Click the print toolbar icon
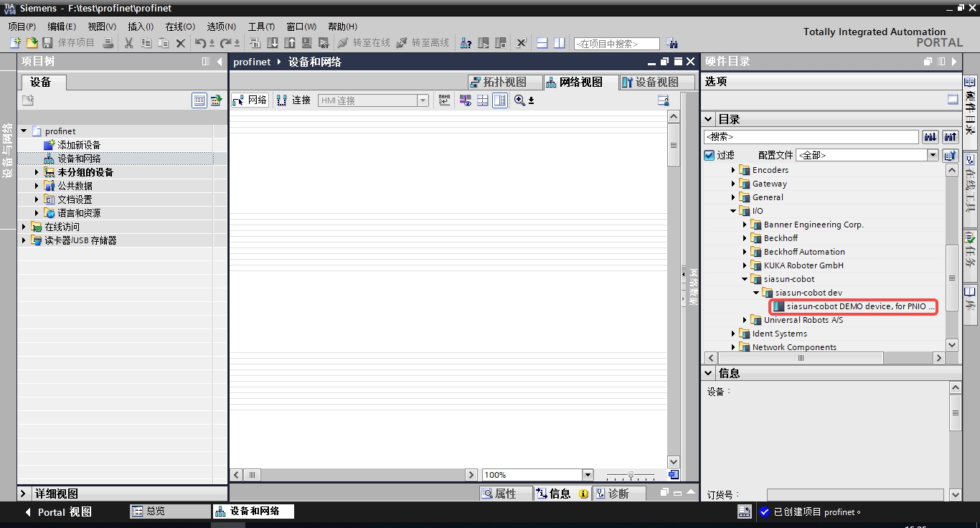This screenshot has height=528, width=980. pyautogui.click(x=108, y=43)
